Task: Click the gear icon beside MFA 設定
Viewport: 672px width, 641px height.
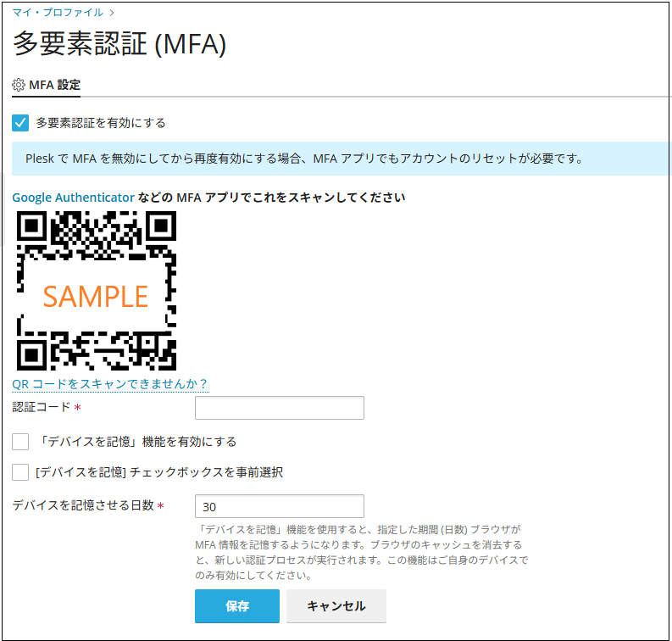Action: (x=19, y=85)
